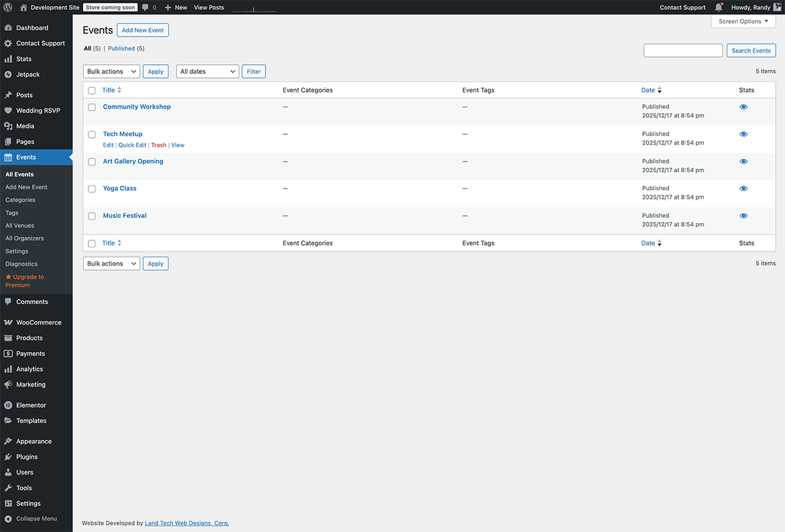Open the top Bulk actions dropdown
This screenshot has height=532, width=785.
tap(111, 71)
